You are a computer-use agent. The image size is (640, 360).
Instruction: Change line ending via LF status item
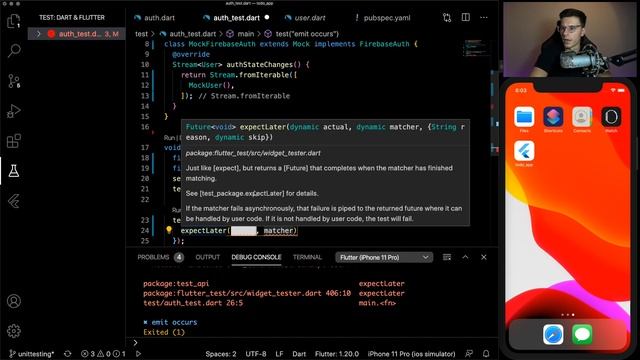point(279,354)
